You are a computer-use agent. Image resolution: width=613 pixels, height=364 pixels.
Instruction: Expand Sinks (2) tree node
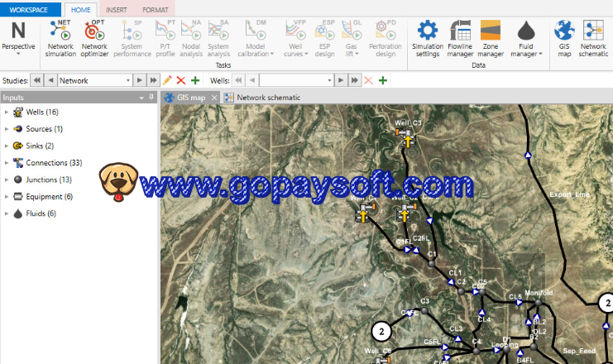[7, 146]
